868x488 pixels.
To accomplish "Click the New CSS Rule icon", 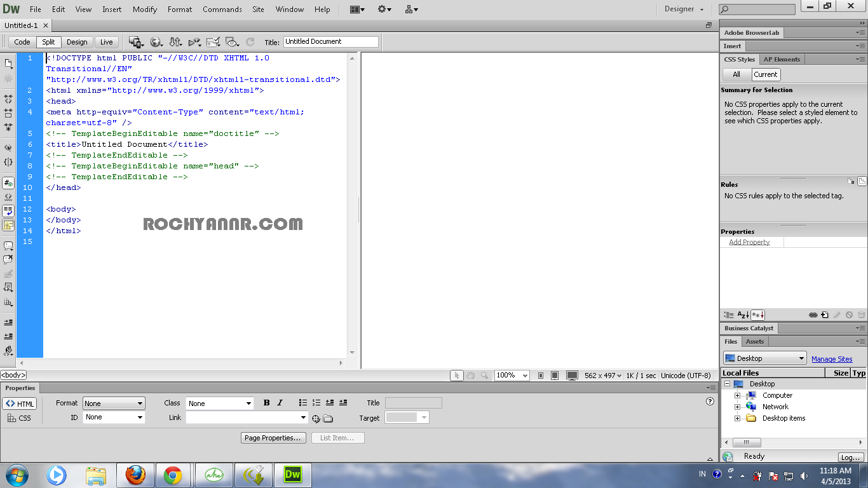I will click(825, 315).
